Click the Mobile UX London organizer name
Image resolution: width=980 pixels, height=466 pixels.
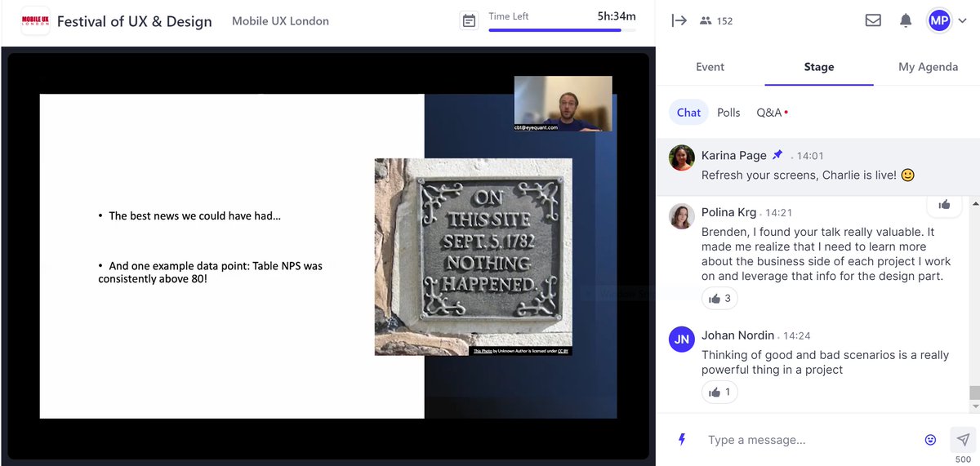click(280, 21)
